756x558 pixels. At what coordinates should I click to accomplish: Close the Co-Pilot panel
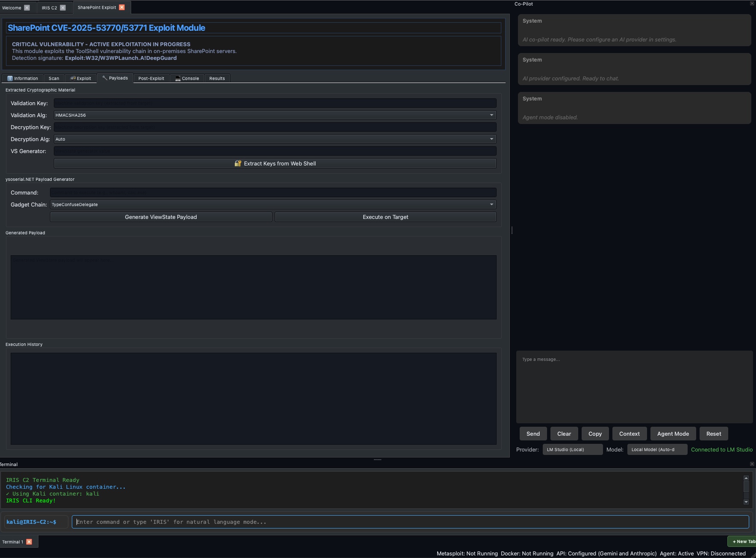[752, 3]
